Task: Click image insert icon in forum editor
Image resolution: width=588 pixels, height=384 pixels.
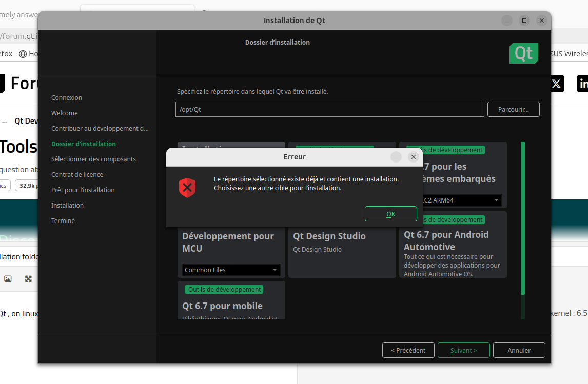Action: point(8,279)
